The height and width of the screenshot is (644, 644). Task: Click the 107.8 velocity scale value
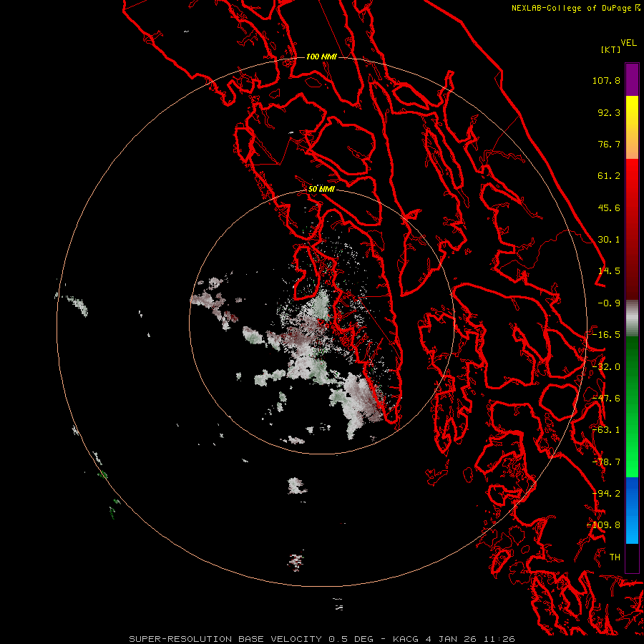pos(606,80)
